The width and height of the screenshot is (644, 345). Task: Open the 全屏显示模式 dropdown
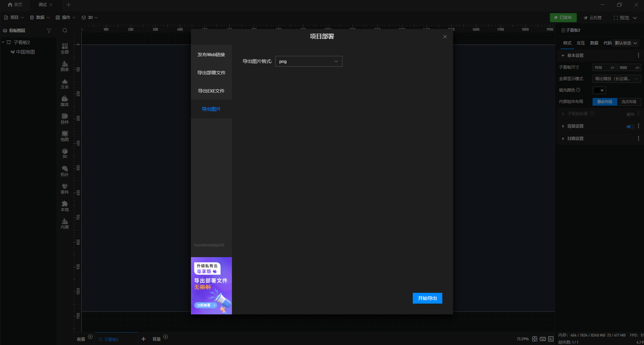click(616, 79)
